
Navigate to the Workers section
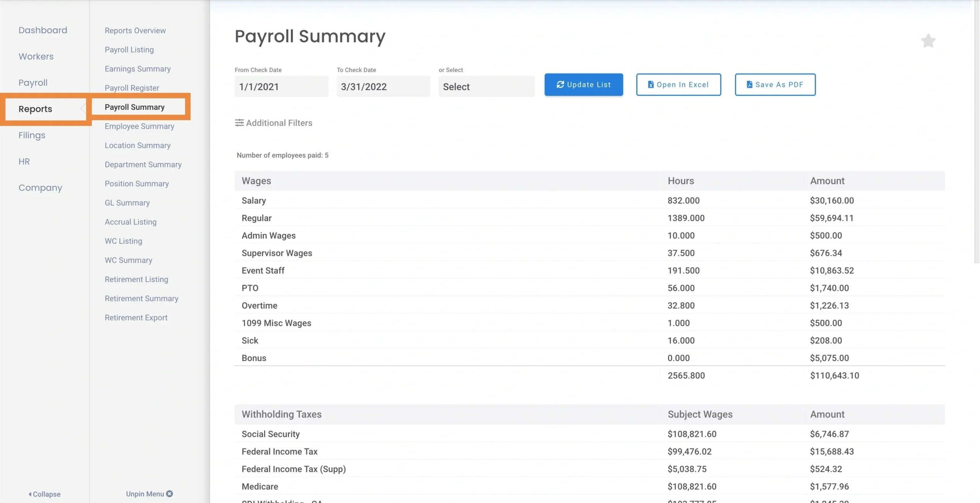36,56
